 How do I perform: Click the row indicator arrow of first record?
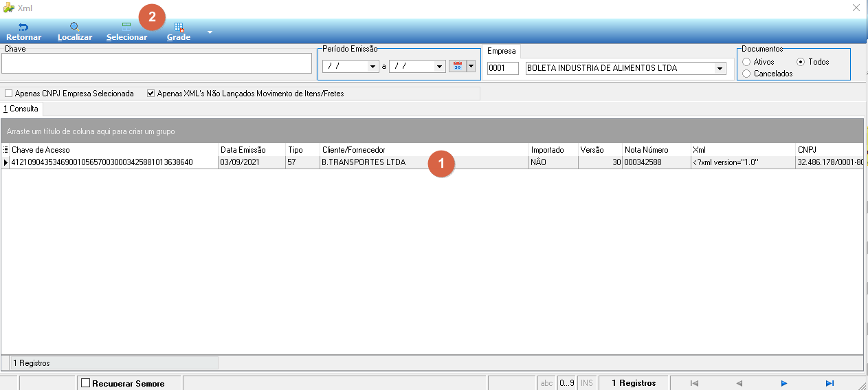(x=6, y=162)
